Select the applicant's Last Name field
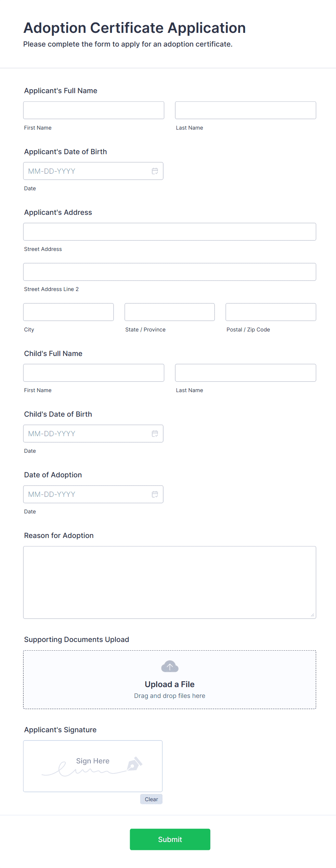This screenshot has height=868, width=336. pos(245,110)
